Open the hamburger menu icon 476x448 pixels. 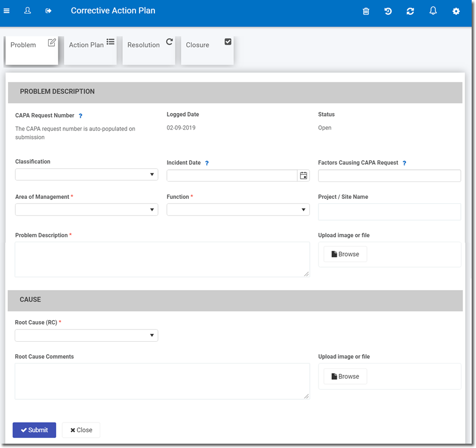click(6, 11)
